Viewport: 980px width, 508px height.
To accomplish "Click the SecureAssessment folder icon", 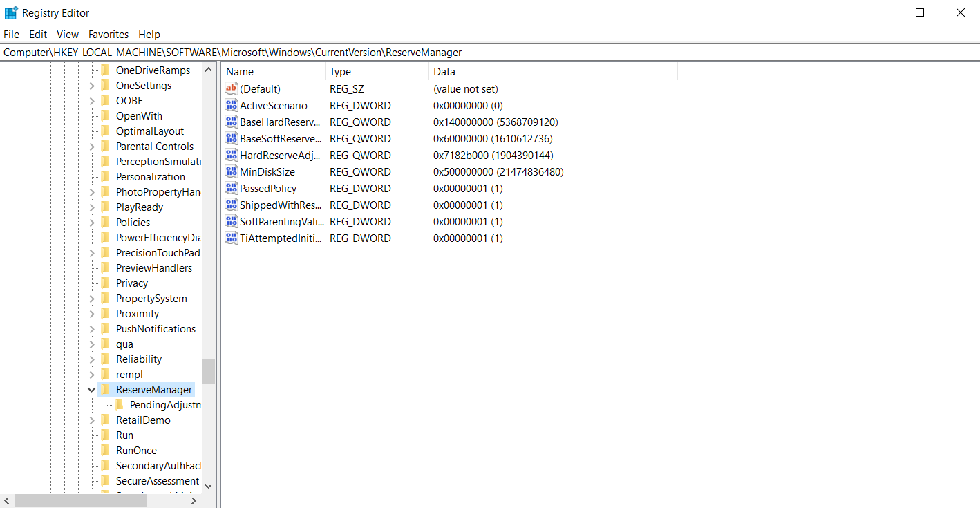I will [105, 480].
